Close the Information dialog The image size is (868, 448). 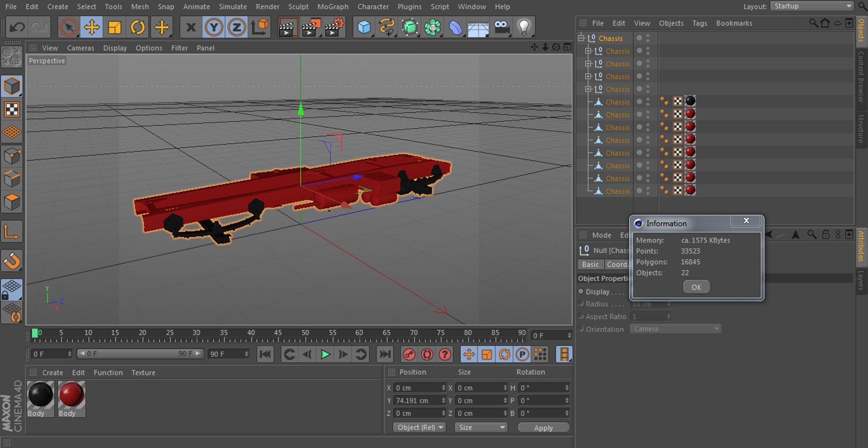(x=746, y=220)
